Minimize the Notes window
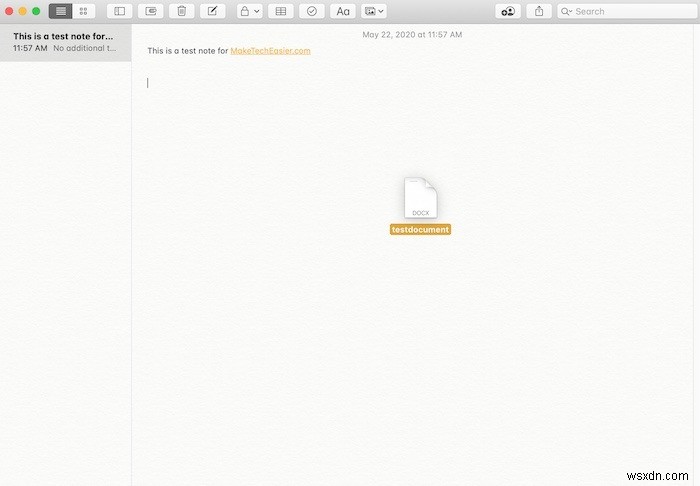The image size is (700, 486). [x=22, y=11]
